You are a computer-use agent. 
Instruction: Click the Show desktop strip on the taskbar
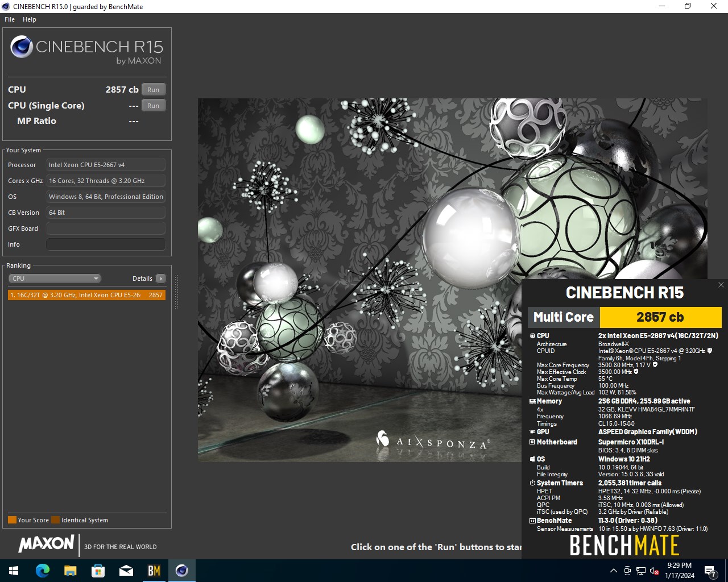point(726,571)
